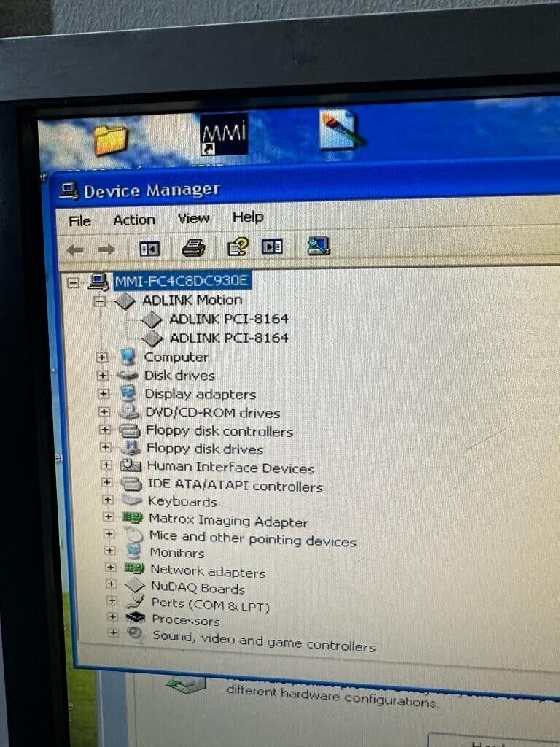Click the Human Interface Devices icon
Screen dimensions: 560x747
(131, 465)
